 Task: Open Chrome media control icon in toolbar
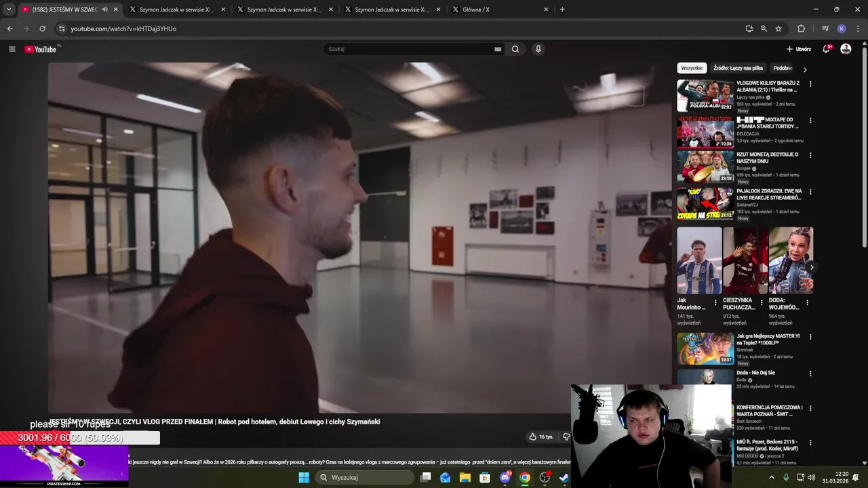(x=825, y=28)
